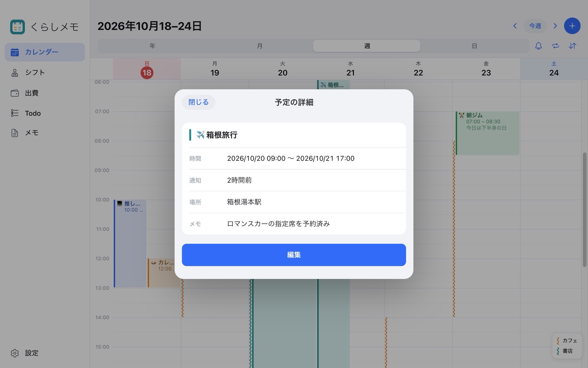The image size is (588, 368).
Task: Click the blue plus add-event button
Action: pos(572,26)
